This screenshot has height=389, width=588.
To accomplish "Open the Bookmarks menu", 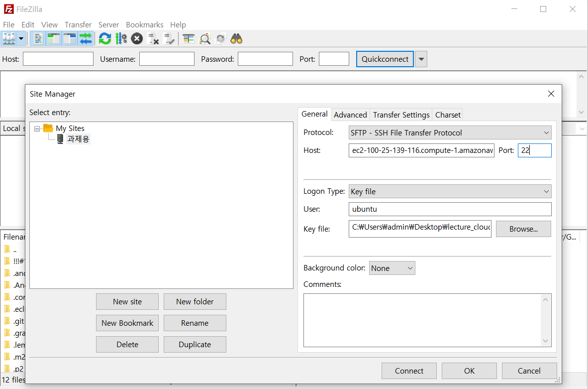I will 145,25.
